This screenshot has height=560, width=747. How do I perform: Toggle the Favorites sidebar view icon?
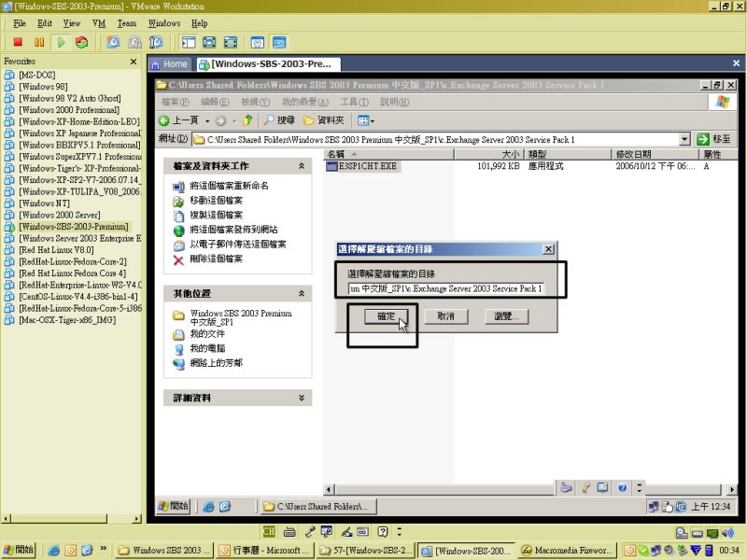189,42
